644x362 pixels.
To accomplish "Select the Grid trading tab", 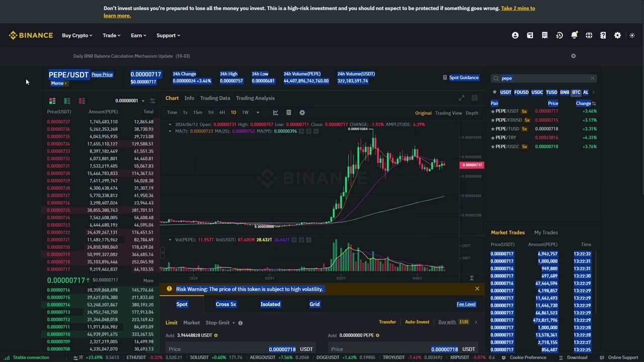I will 314,304.
